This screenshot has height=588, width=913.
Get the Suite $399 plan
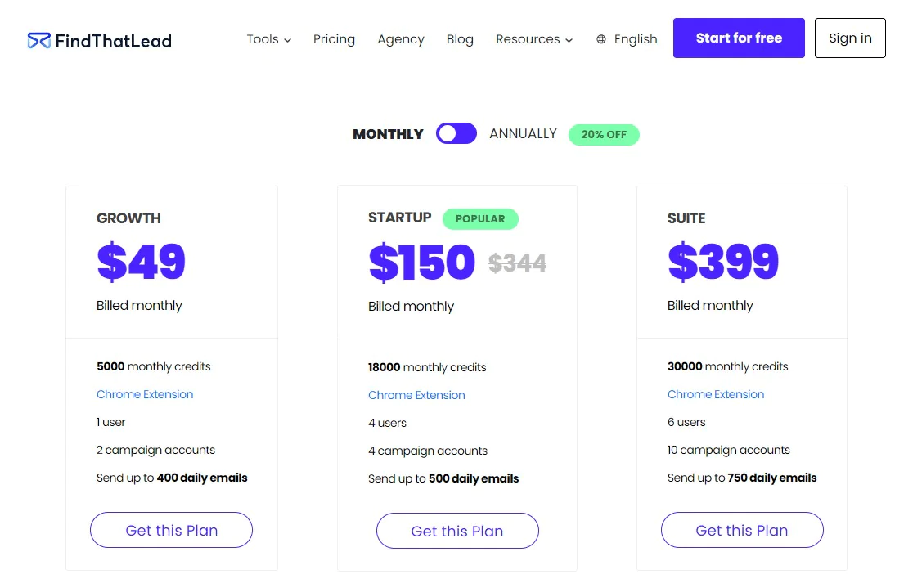tap(742, 530)
